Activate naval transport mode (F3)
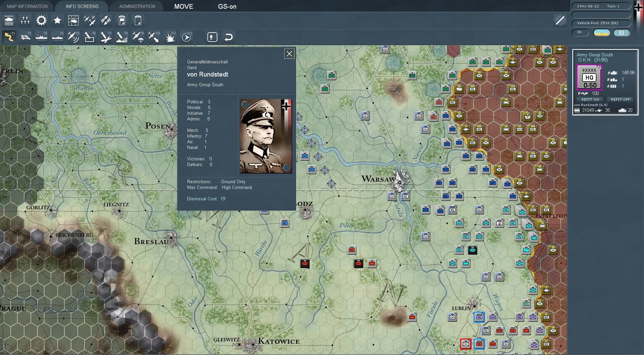The image size is (644, 355). point(42,37)
